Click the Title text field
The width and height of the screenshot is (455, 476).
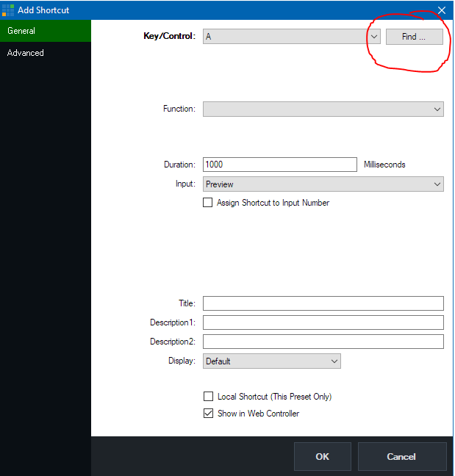click(x=323, y=303)
